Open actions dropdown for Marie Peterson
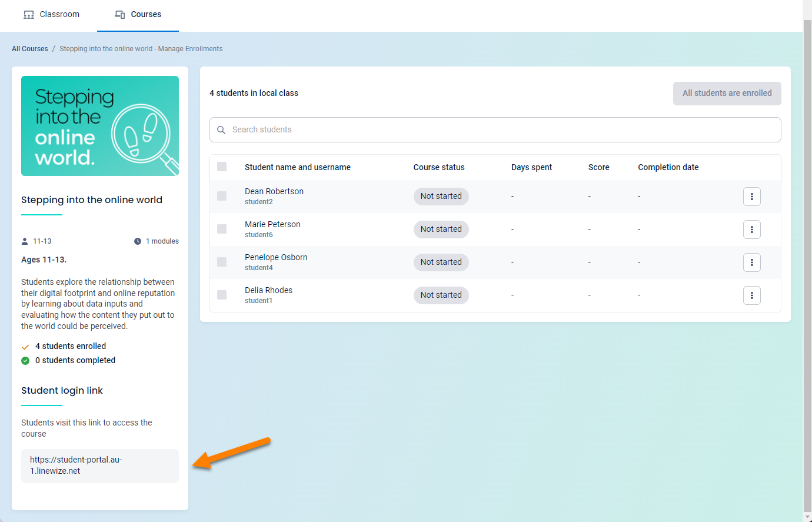Image resolution: width=812 pixels, height=522 pixels. pyautogui.click(x=752, y=230)
